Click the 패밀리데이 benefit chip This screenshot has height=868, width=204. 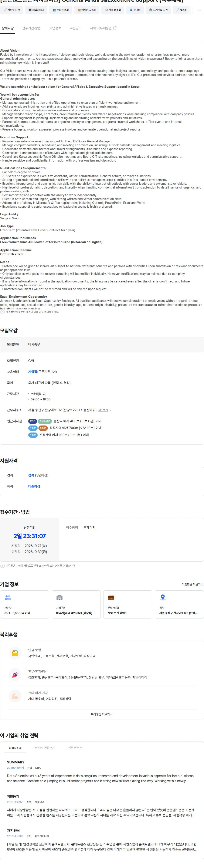(x=36, y=10)
